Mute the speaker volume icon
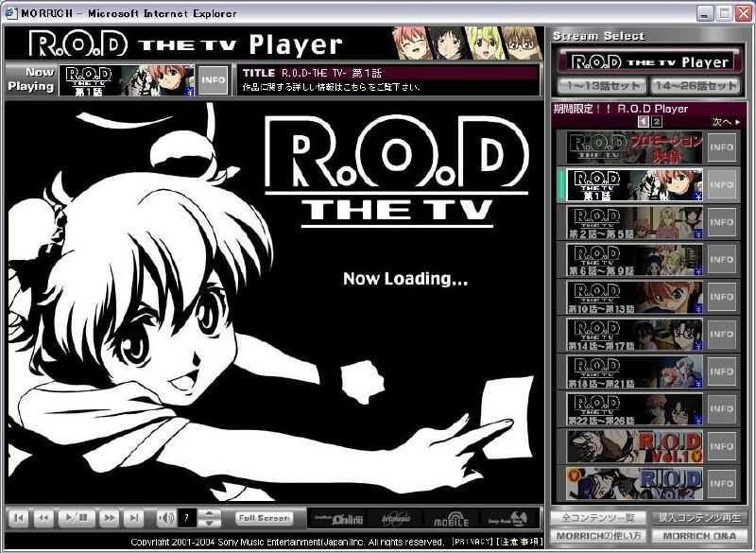 (x=166, y=518)
